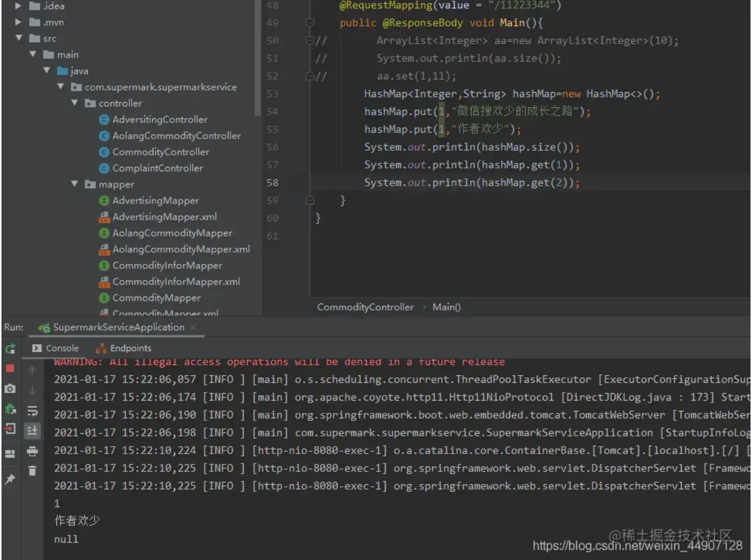Place cursor in hashMap.get(2) line
The width and height of the screenshot is (751, 560).
(x=472, y=182)
